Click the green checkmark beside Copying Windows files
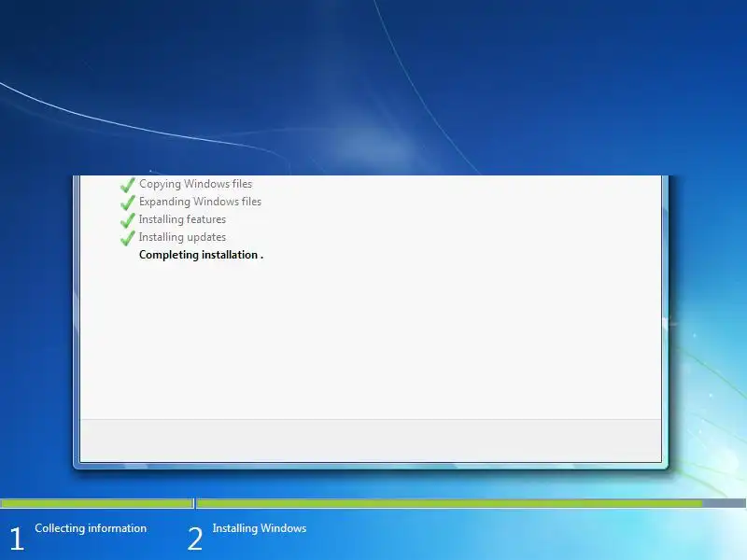 coord(128,185)
